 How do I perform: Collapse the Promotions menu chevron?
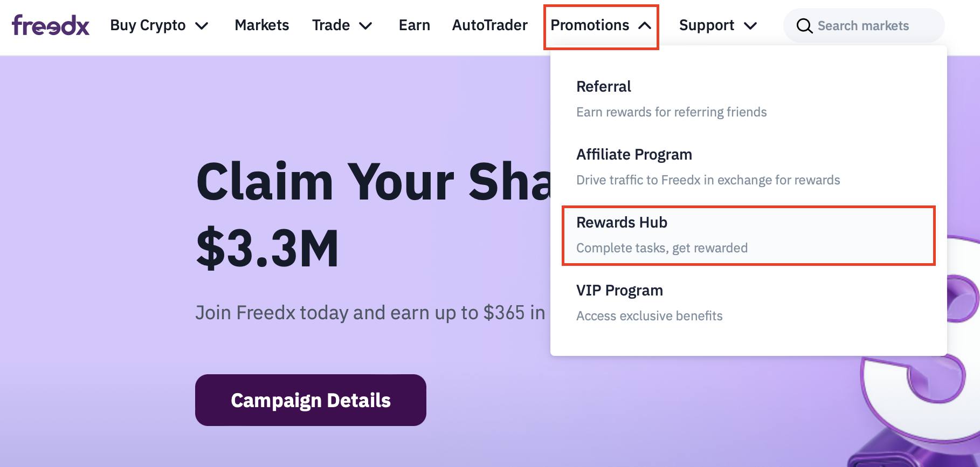tap(645, 26)
